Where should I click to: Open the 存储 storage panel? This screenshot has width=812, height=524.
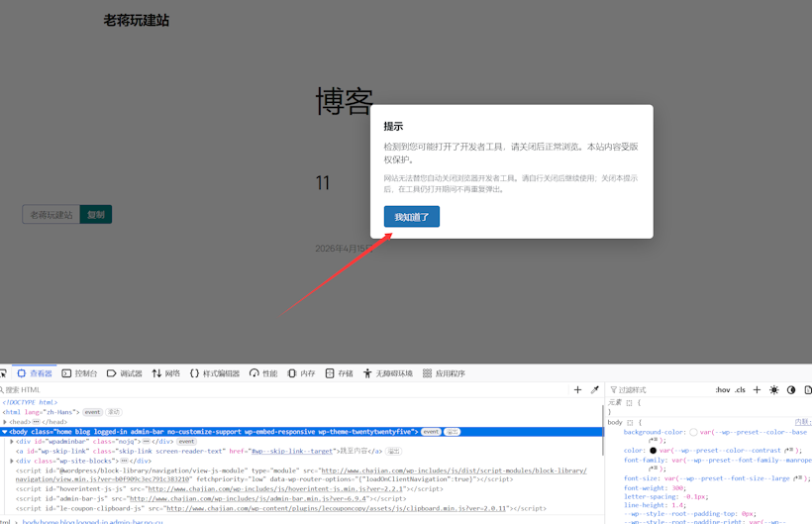(x=339, y=373)
